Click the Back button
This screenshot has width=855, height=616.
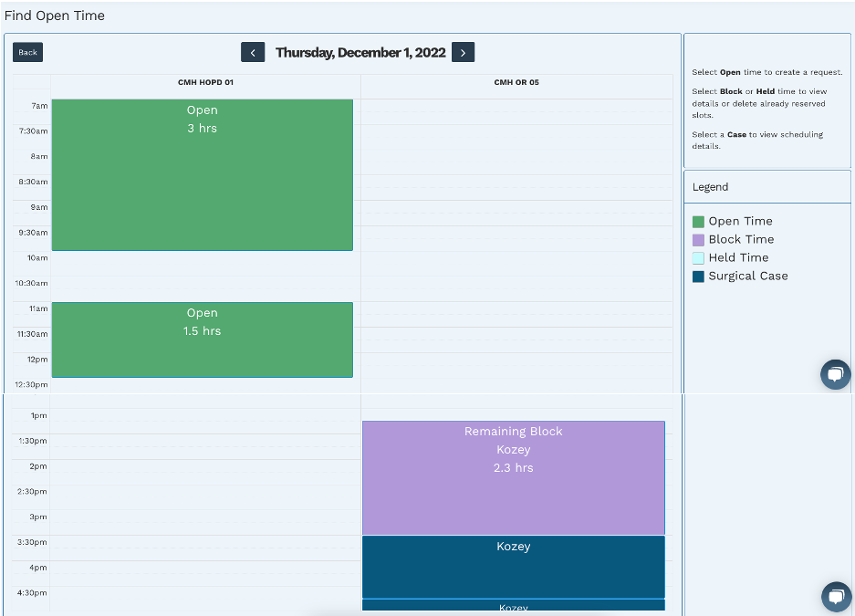pos(27,52)
